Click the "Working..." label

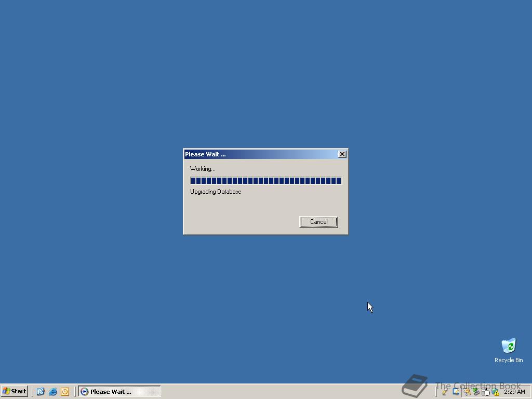(x=203, y=169)
